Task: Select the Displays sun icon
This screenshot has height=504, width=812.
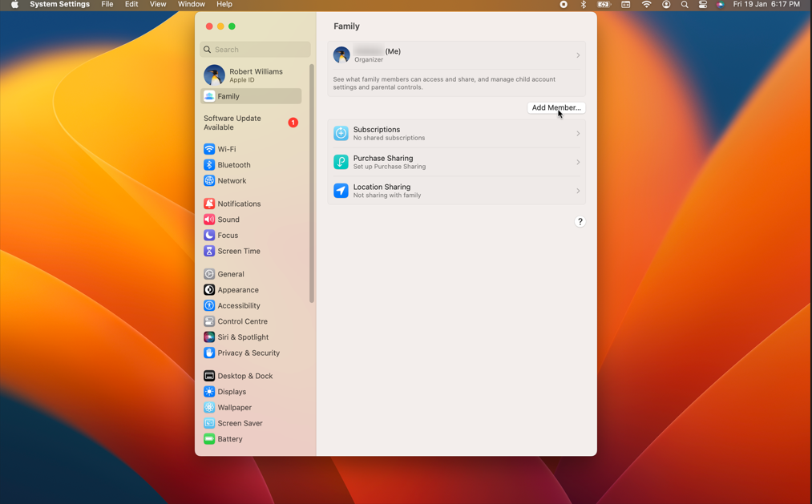Action: pyautogui.click(x=209, y=392)
